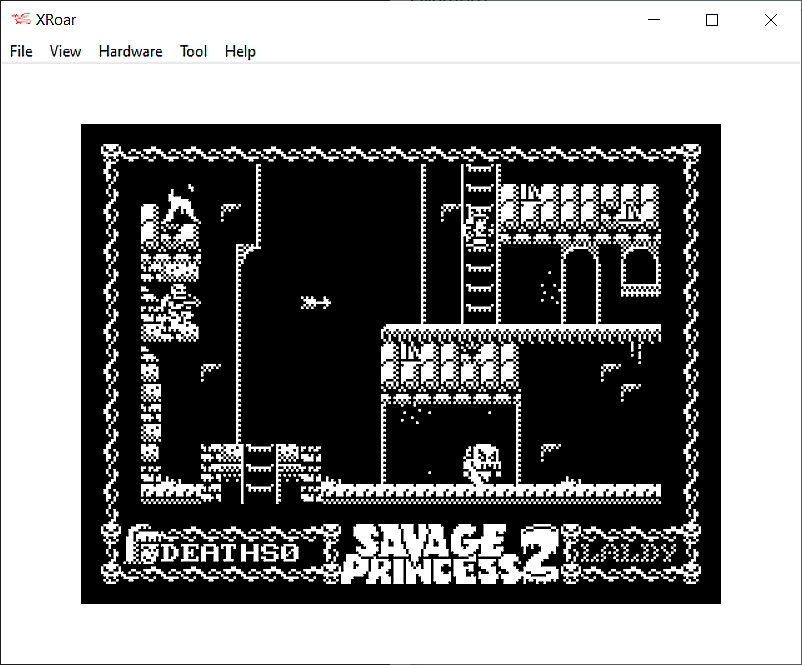802x665 pixels.
Task: Click the princess character atop the left tower
Action: pos(181,203)
